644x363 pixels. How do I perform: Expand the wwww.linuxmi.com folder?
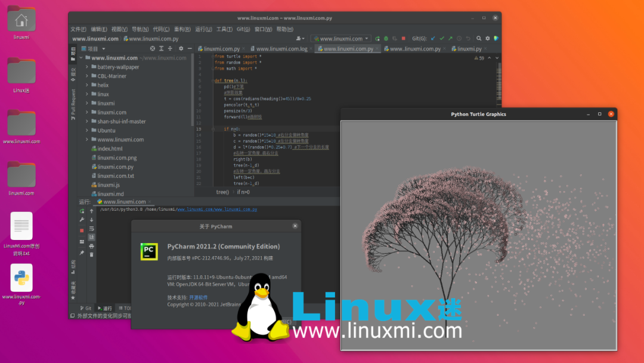point(87,139)
